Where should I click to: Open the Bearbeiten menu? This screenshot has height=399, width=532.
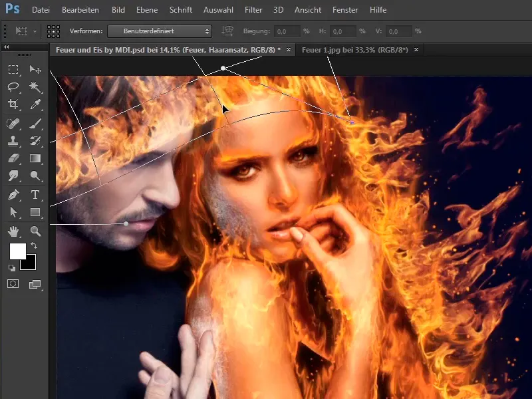pyautogui.click(x=80, y=10)
